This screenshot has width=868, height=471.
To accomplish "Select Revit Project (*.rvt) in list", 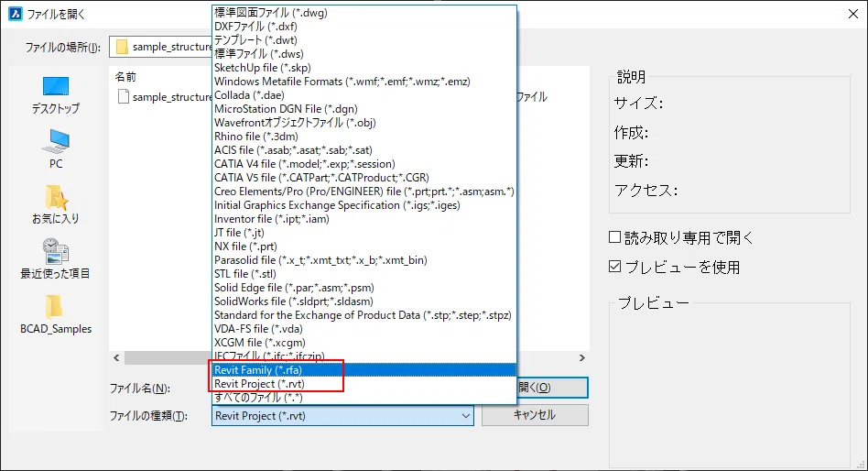I will (x=364, y=384).
